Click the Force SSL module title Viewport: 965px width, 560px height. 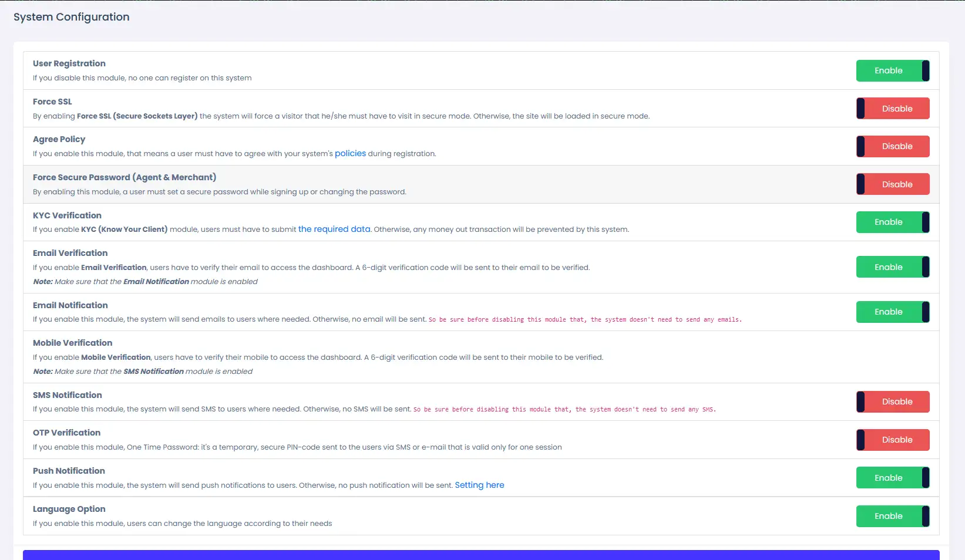(x=52, y=102)
